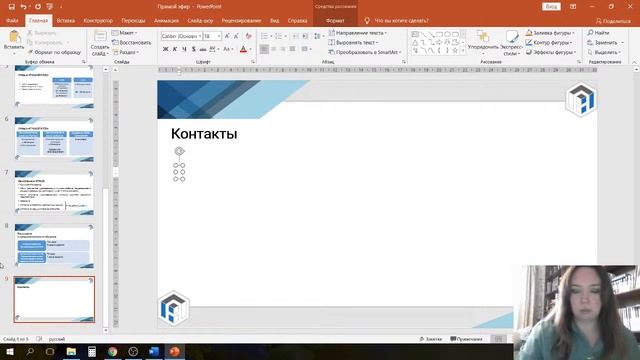Switch to the Переходы tab

click(x=133, y=20)
